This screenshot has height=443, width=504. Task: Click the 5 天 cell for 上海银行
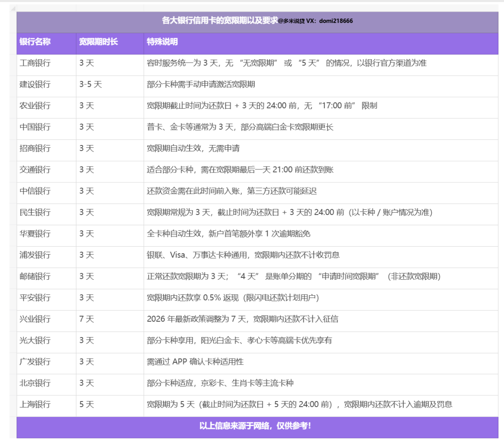click(x=88, y=405)
